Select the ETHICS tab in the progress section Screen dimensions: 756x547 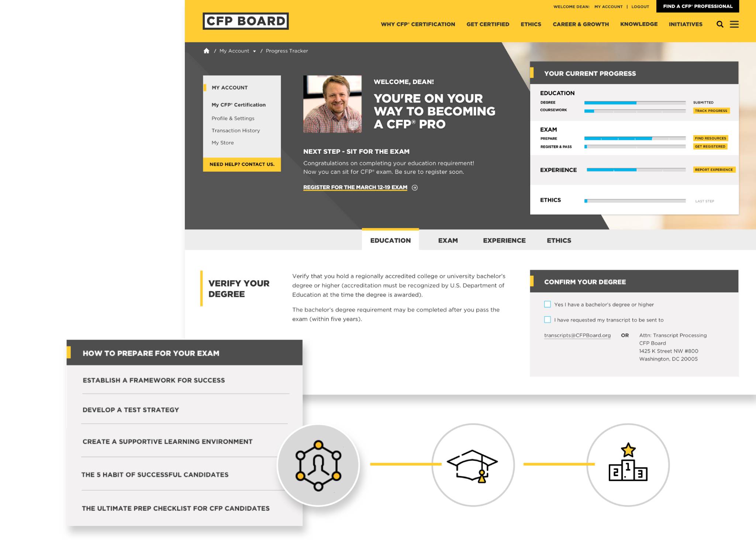point(558,240)
